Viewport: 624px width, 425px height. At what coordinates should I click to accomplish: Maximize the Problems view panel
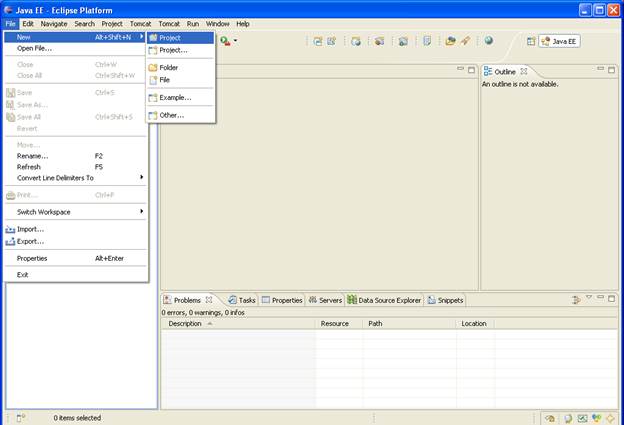click(x=611, y=298)
